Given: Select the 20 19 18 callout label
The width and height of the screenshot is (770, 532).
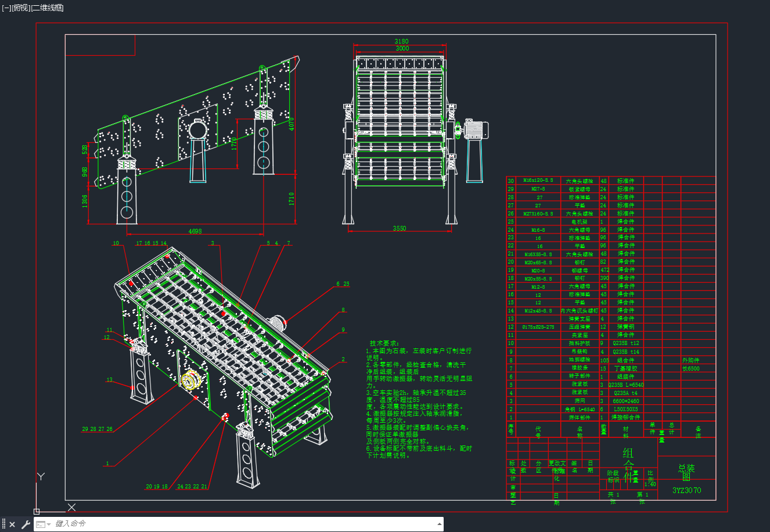Looking at the screenshot, I should [157, 487].
